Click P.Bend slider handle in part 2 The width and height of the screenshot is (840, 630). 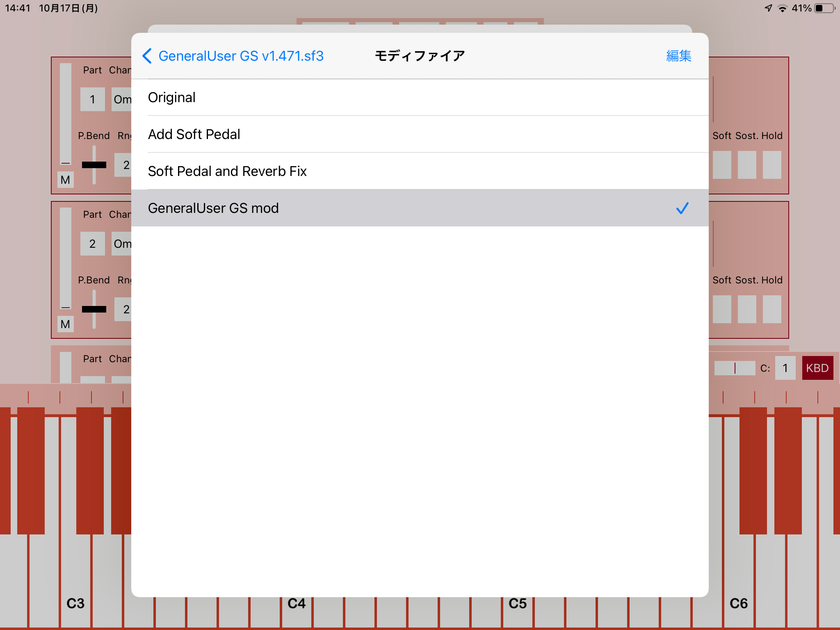point(94,309)
